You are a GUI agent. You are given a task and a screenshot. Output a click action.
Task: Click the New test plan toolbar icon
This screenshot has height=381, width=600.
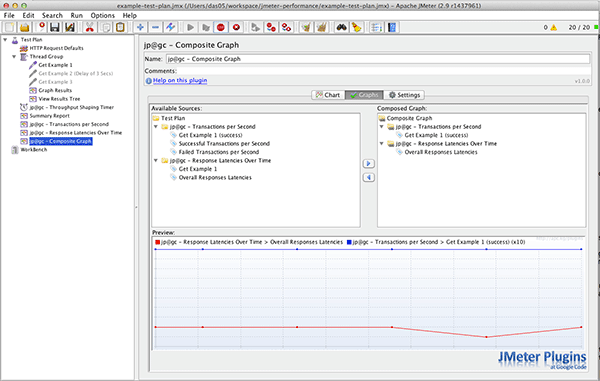click(10, 27)
